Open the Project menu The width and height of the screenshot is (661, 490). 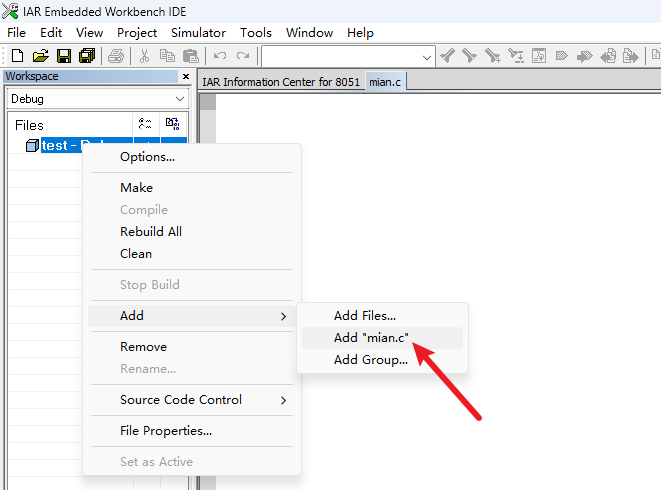pyautogui.click(x=137, y=33)
